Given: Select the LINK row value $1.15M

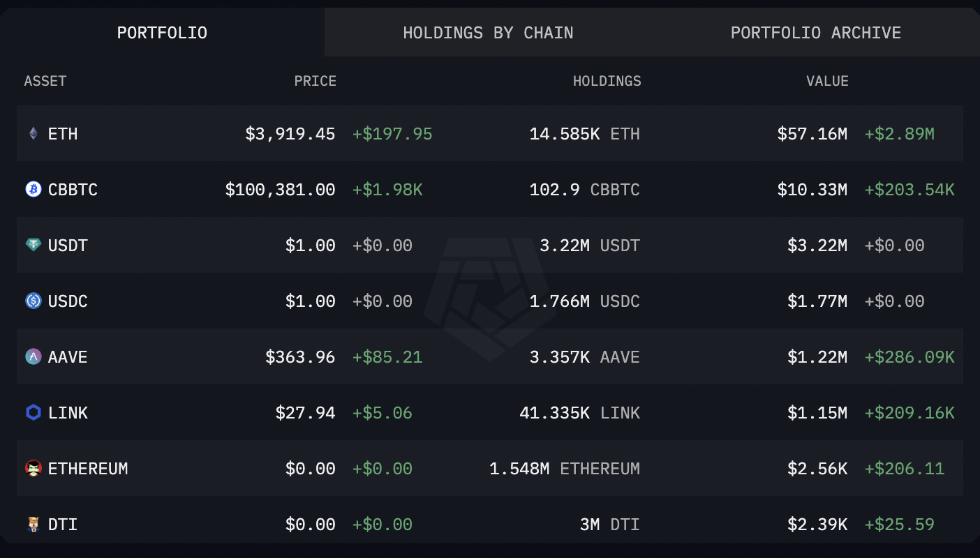Looking at the screenshot, I should coord(817,412).
